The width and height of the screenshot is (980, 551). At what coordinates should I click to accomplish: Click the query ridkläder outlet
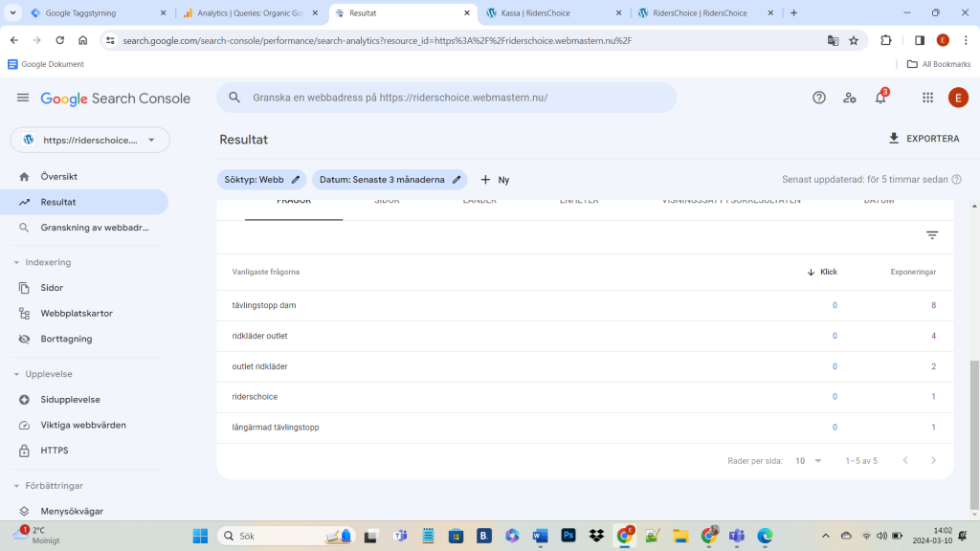pos(260,336)
